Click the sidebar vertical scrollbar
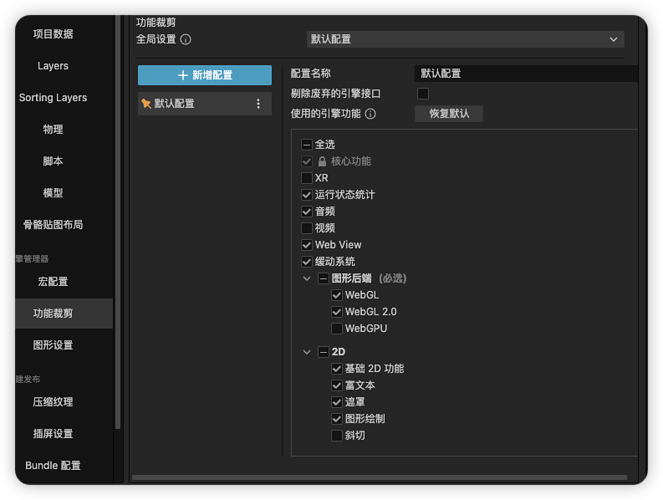The image size is (663, 500). (118, 222)
